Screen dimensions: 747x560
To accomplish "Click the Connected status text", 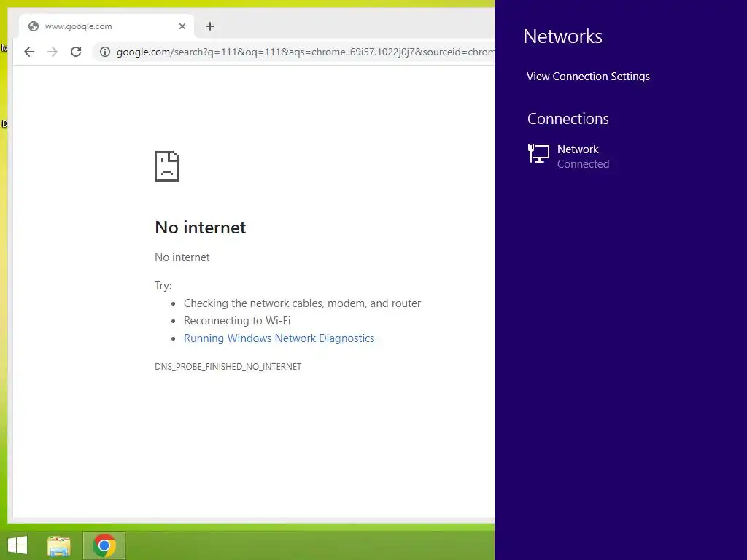I will click(x=583, y=164).
